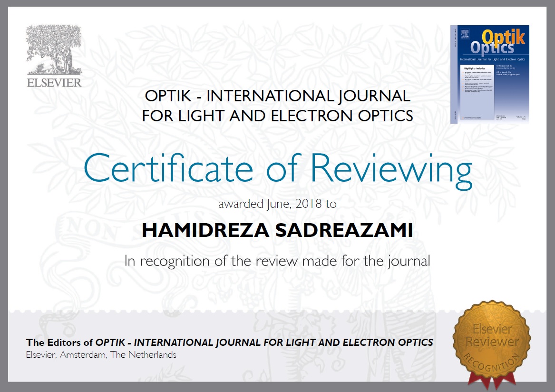Viewport: 555px width, 392px height.
Task: Select the "Certificate of Reviewing" heading
Action: tap(278, 168)
